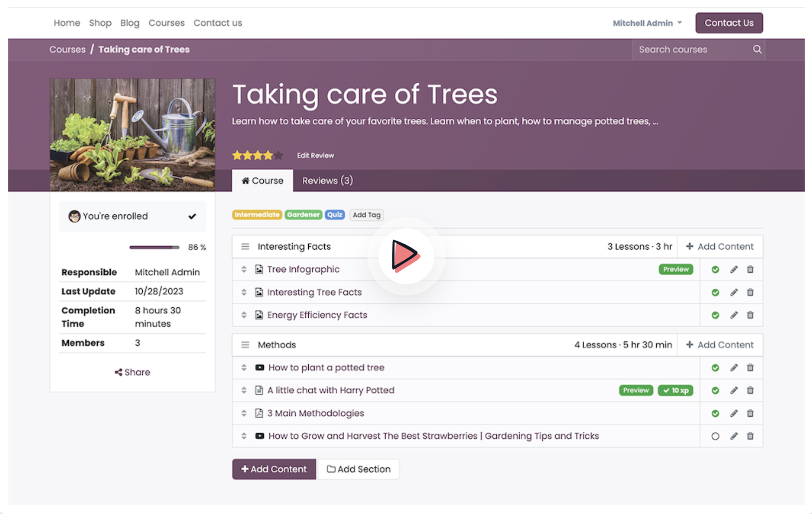
Task: Click Edit Review link
Action: click(315, 155)
